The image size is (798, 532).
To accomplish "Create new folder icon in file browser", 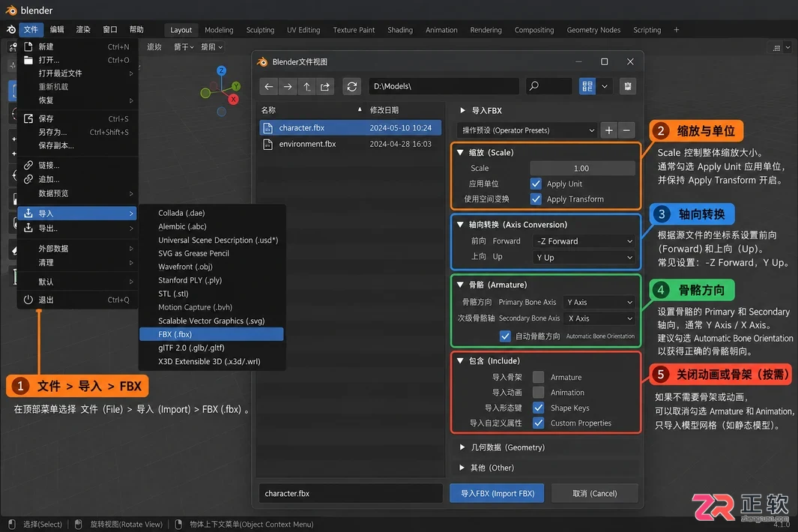I will point(324,87).
